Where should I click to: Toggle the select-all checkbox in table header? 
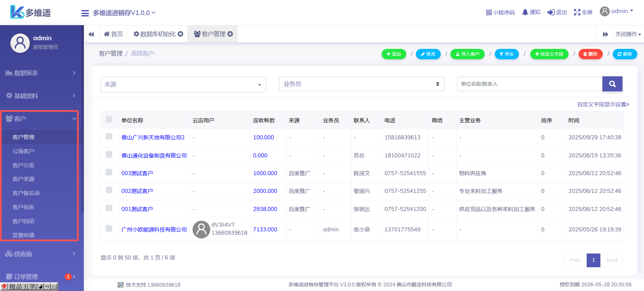tap(109, 120)
